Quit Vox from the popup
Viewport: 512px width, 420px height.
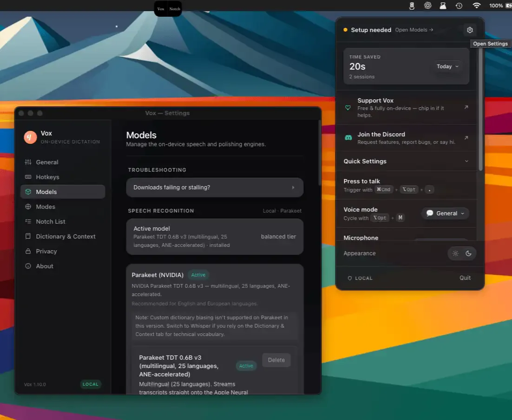tap(465, 278)
